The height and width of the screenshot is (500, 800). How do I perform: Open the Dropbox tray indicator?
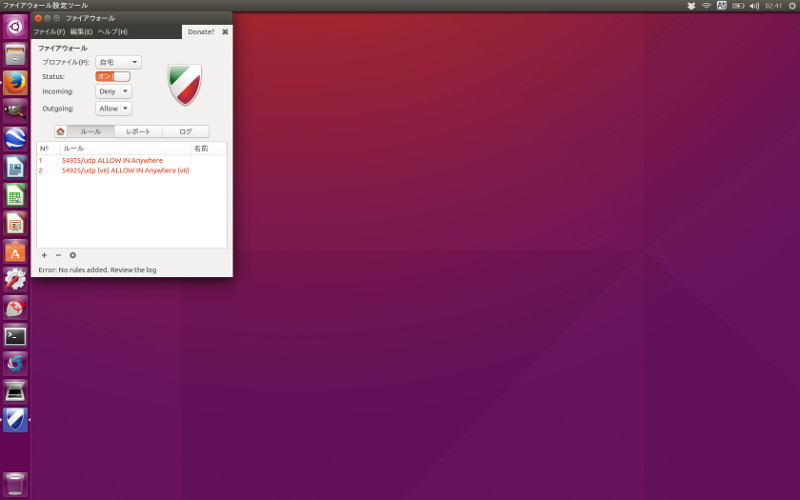pos(691,6)
